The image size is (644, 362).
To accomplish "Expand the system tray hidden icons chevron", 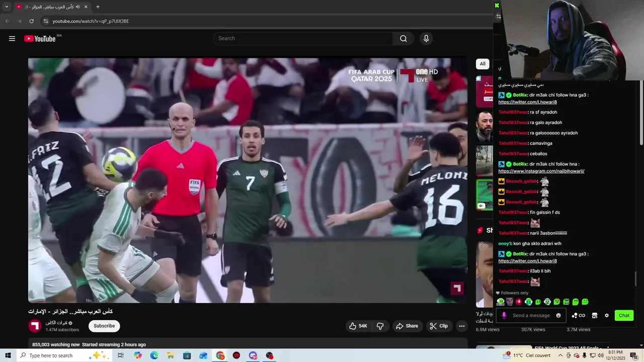I will 560,355.
